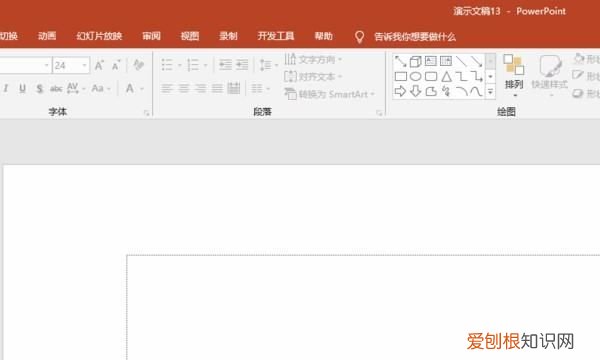Open the 排列 arrange menu
600x360 pixels.
pyautogui.click(x=514, y=75)
